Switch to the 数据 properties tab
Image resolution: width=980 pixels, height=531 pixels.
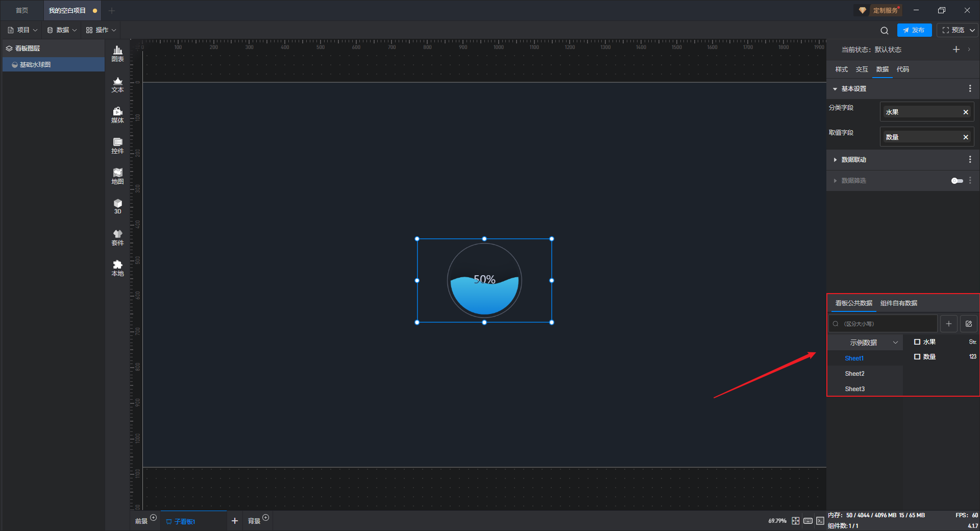[x=882, y=69]
